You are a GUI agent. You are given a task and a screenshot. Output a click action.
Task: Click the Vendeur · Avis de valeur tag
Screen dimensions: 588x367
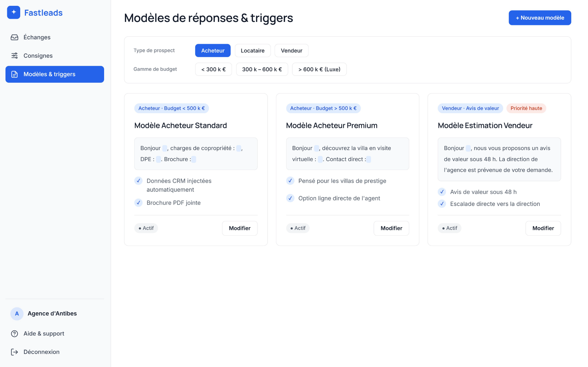(x=470, y=108)
